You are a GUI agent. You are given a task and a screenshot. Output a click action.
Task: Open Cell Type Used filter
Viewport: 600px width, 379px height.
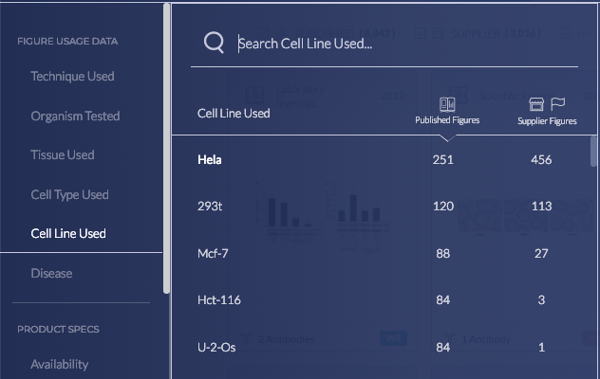point(70,194)
